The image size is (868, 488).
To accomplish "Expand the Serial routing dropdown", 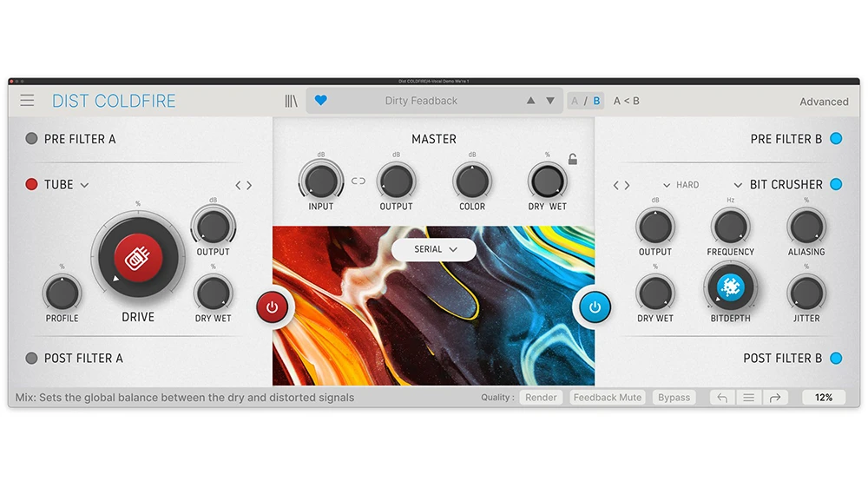I will coord(434,249).
